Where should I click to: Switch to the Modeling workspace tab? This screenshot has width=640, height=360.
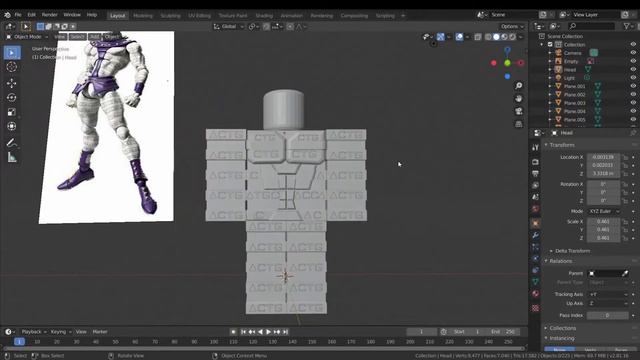pos(143,16)
